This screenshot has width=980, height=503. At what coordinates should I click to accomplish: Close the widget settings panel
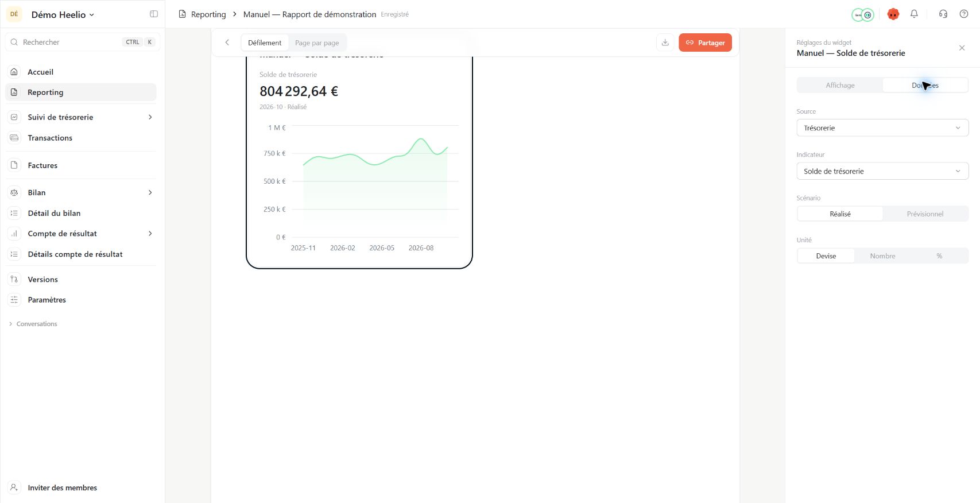click(x=962, y=48)
